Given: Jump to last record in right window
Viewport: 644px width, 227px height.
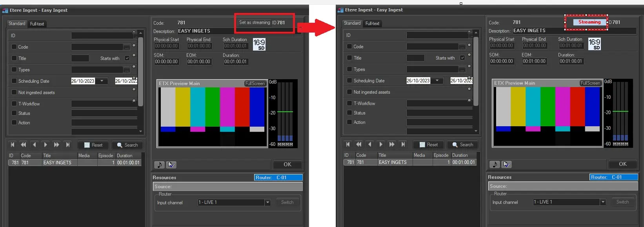Looking at the screenshot, I should coord(403,145).
